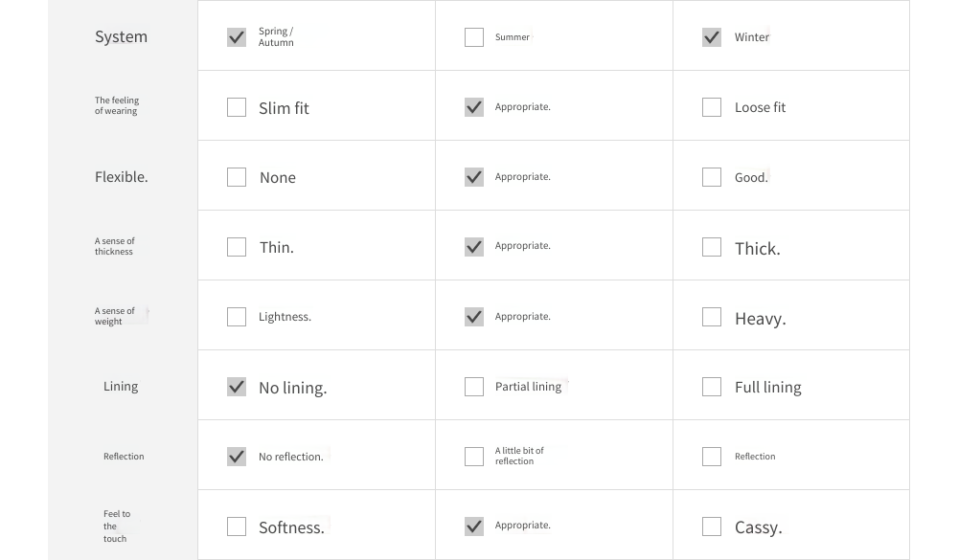Uncheck Appropriate in the feeling of wearing row
The width and height of the screenshot is (958, 560).
[x=474, y=107]
